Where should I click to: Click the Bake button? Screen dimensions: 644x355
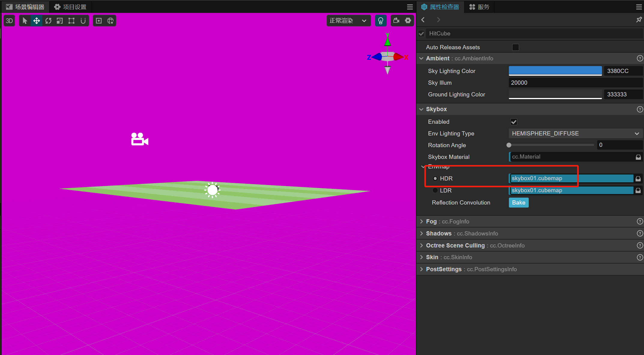[x=519, y=203]
